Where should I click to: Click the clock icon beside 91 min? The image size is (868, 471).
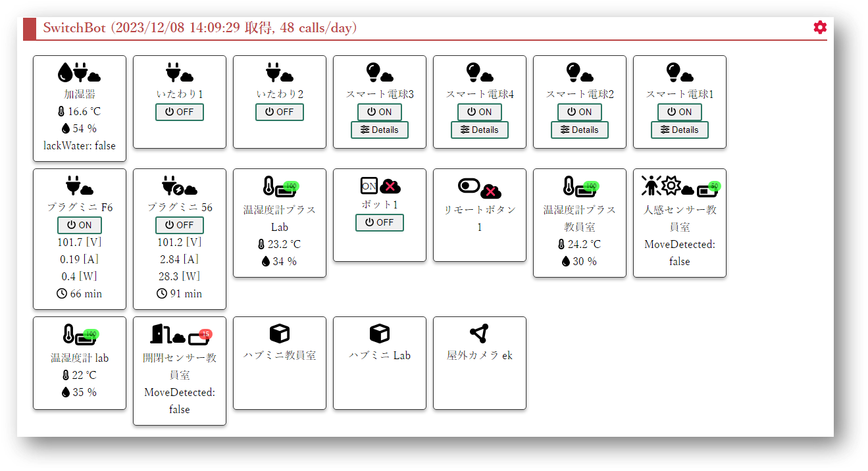tap(162, 293)
